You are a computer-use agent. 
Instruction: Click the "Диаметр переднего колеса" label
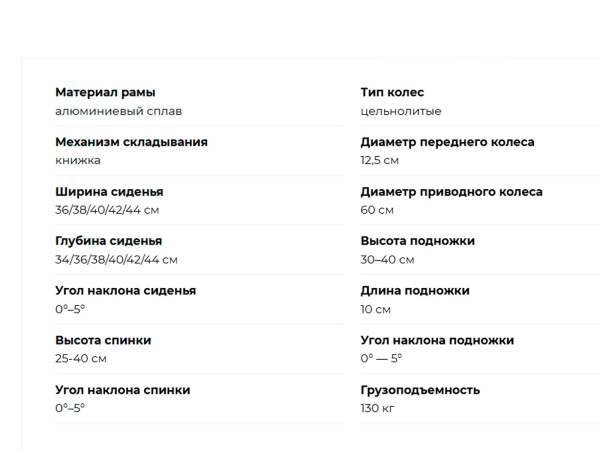point(447,142)
